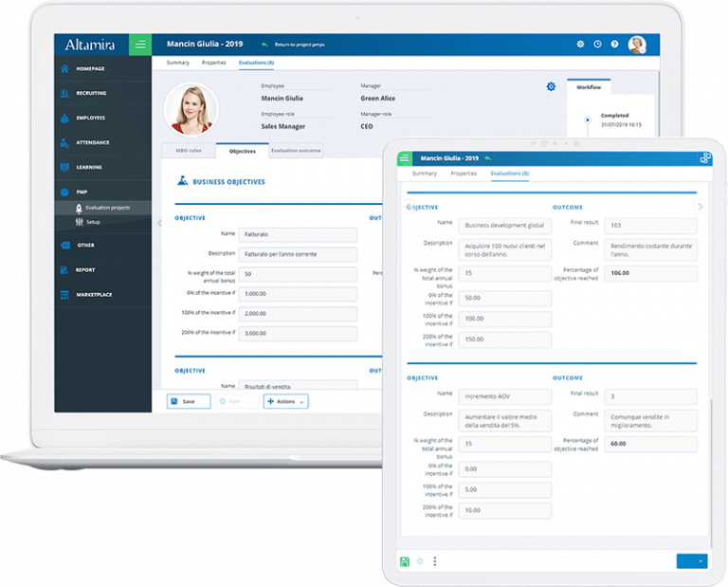
Task: Click the Name field containing Fatturato
Action: (298, 235)
